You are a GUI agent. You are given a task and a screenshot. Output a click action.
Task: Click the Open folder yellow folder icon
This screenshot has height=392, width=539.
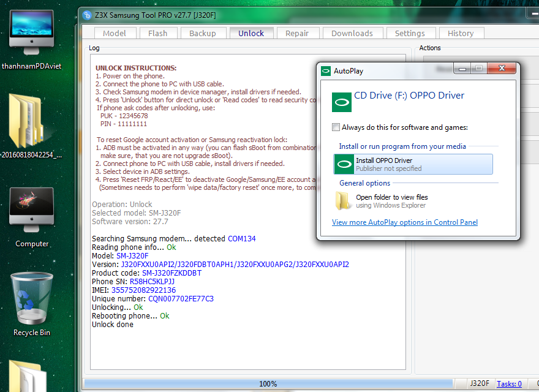[343, 201]
